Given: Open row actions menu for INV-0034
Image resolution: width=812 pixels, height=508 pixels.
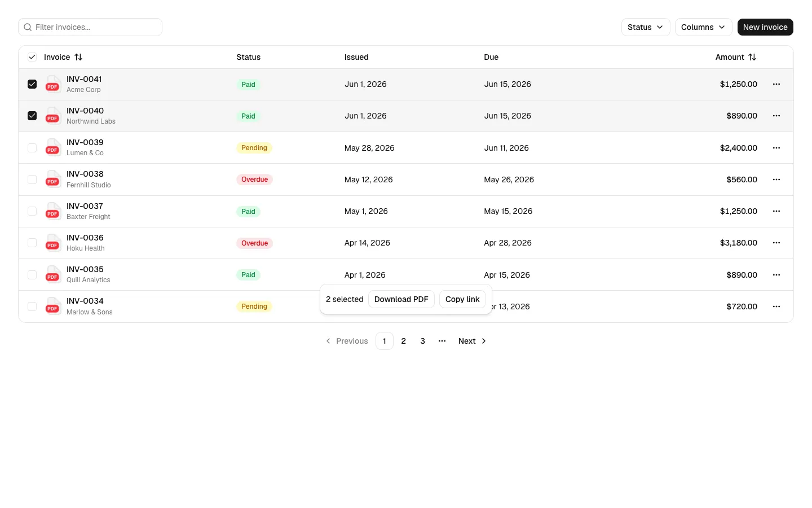Looking at the screenshot, I should pyautogui.click(x=776, y=306).
